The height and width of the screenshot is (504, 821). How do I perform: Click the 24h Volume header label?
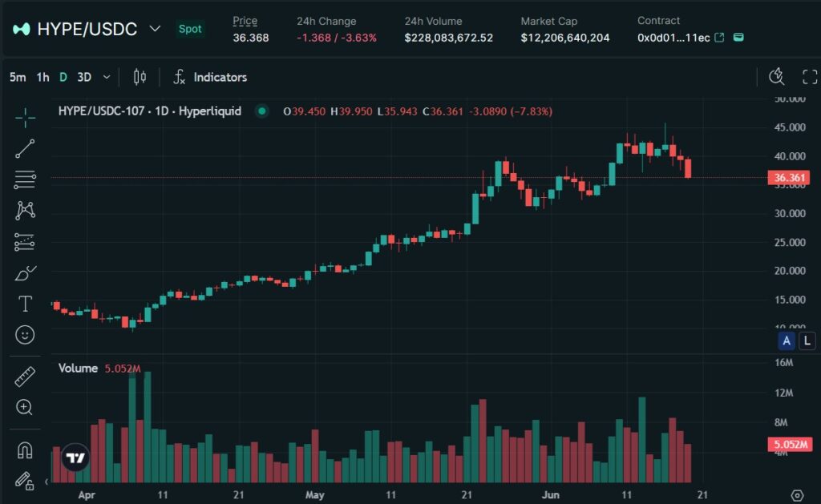[x=433, y=21]
